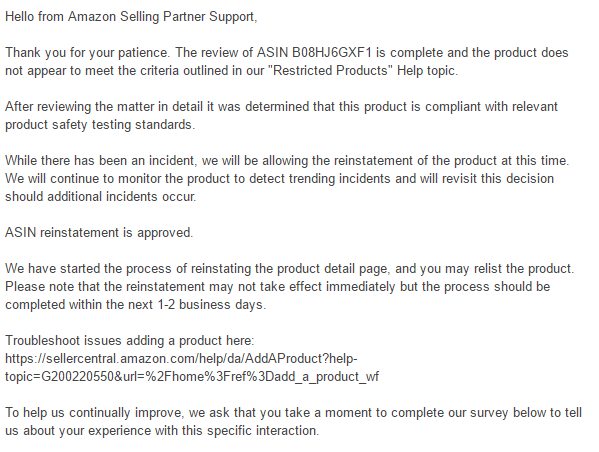Click the ASIN B08HJ6GXF1 code in the text
This screenshot has width=599, height=452.
point(331,52)
